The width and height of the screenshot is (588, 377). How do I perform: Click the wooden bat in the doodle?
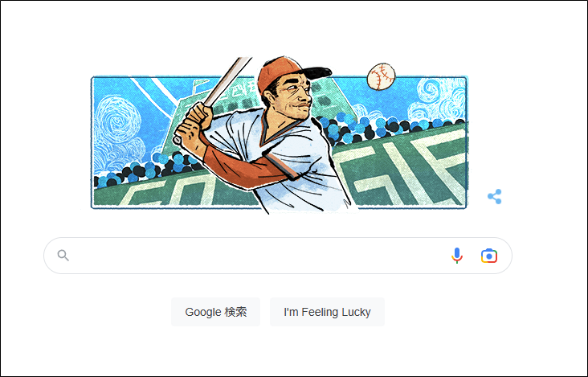pos(227,82)
